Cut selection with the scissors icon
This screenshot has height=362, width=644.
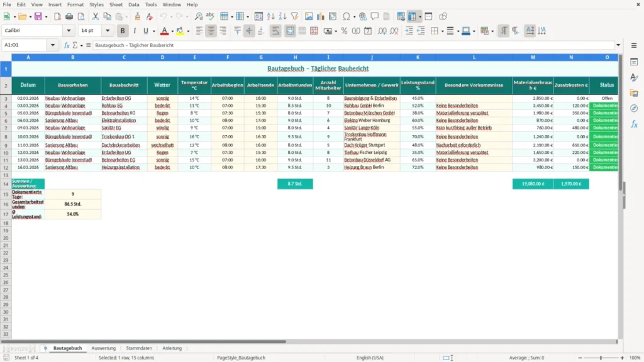pos(96,16)
